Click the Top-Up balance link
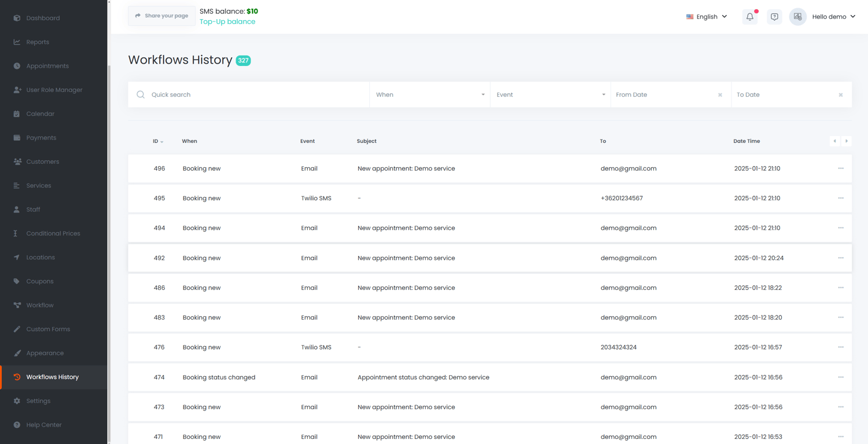Viewport: 868px width, 444px height. click(x=227, y=21)
